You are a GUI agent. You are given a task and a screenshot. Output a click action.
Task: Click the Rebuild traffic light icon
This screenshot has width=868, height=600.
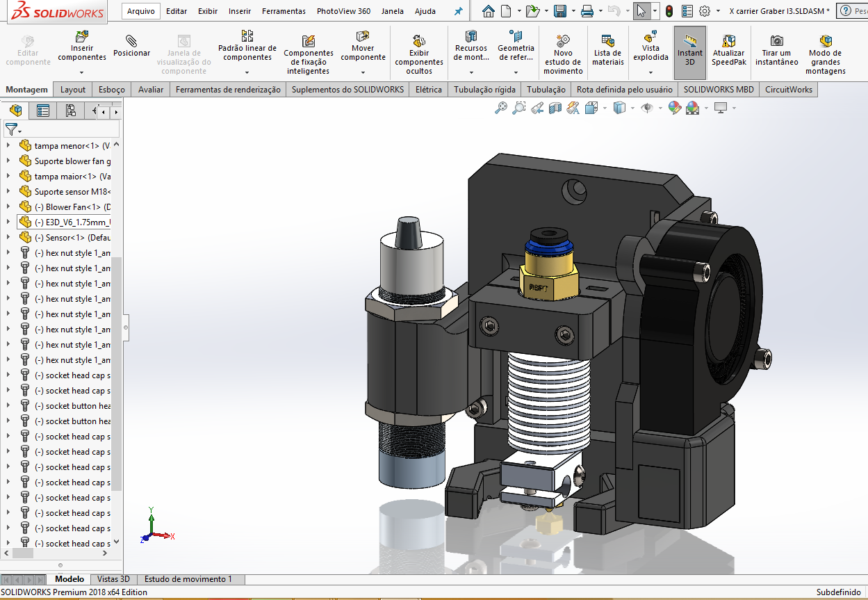pos(669,11)
